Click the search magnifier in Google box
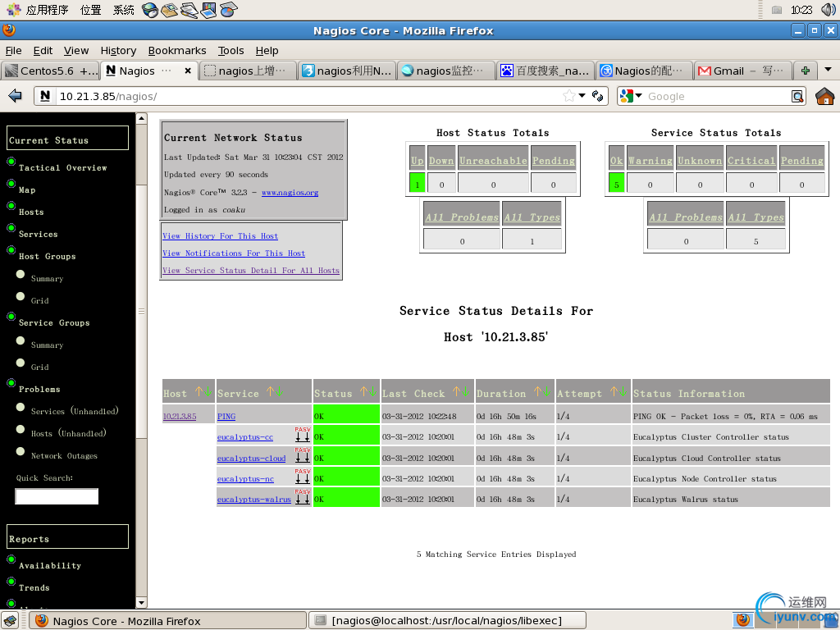840x630 pixels. click(797, 97)
